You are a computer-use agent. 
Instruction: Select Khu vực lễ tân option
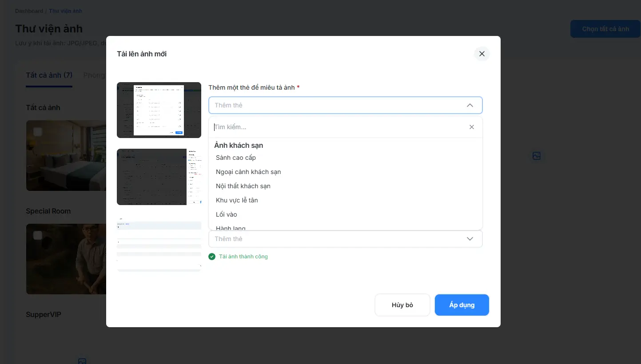click(237, 200)
